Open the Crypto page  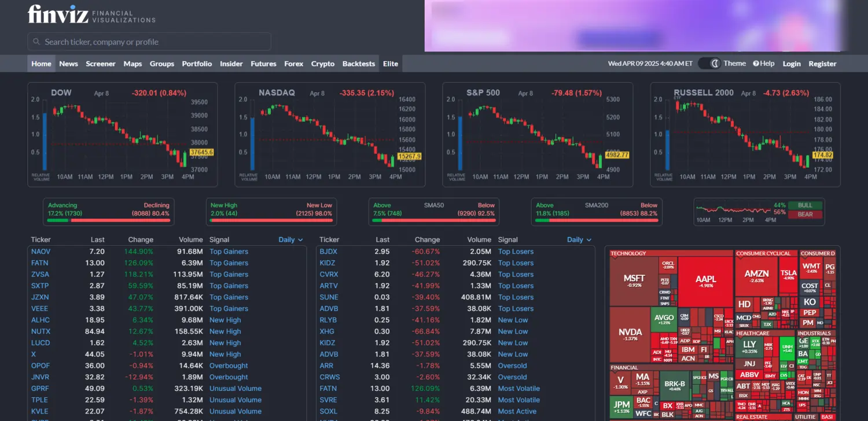323,64
